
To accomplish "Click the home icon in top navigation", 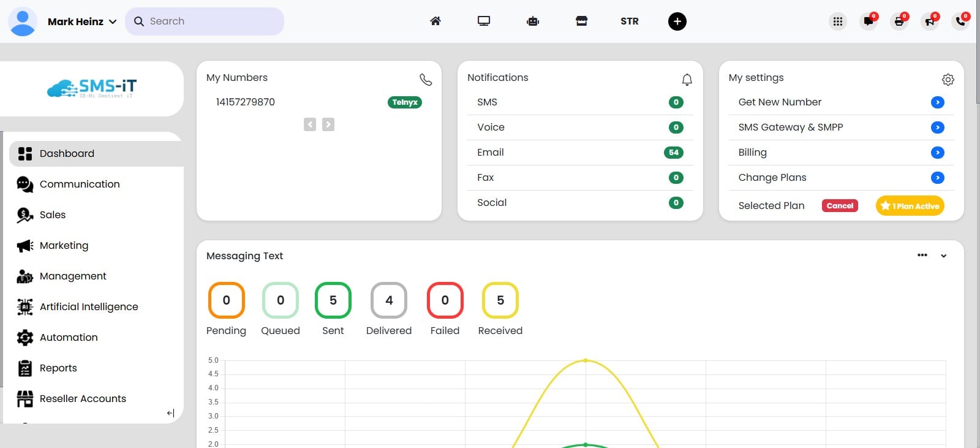I will click(x=435, y=21).
